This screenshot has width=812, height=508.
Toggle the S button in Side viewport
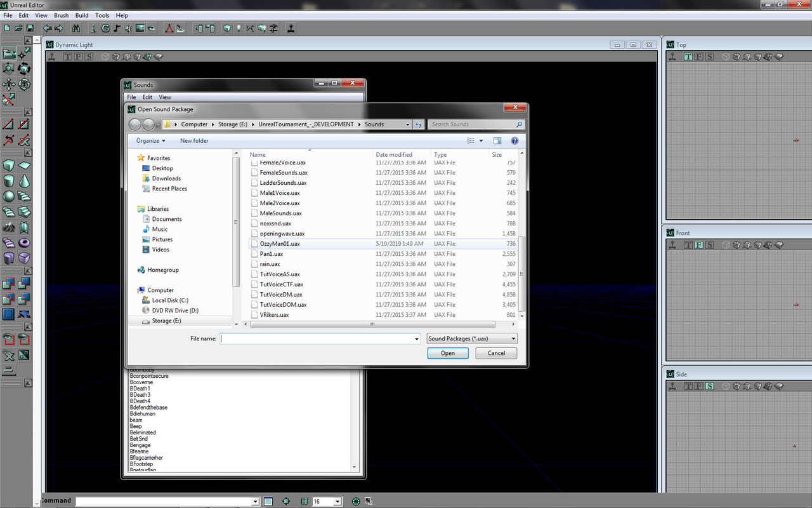point(709,386)
